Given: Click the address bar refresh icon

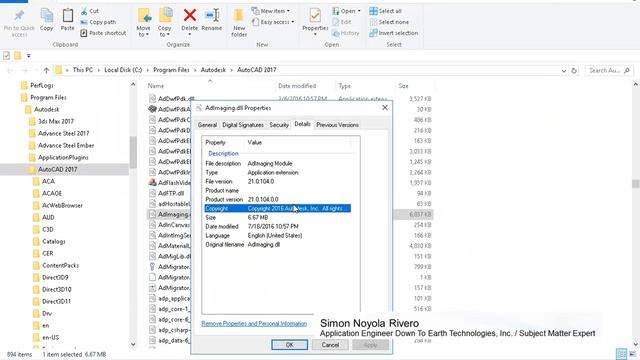Looking at the screenshot, I should click(x=574, y=70).
